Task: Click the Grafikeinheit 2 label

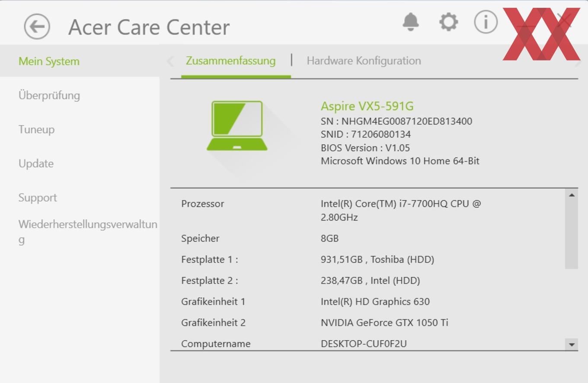Action: click(213, 323)
